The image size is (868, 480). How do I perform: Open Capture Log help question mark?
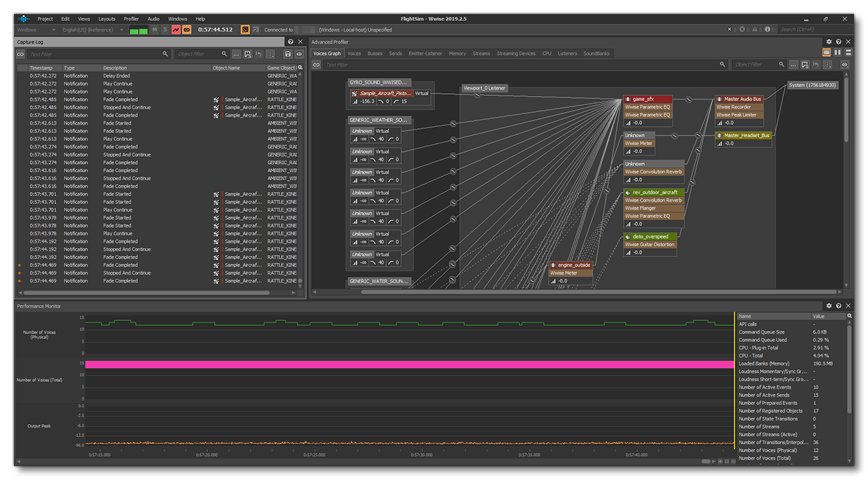point(290,42)
